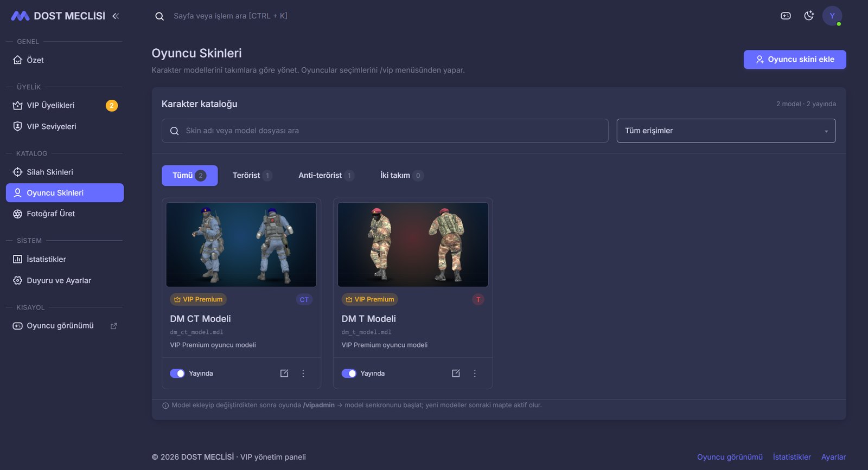Open Duyuru ve Ayarlar in the sidebar
This screenshot has height=470, width=868.
65,280
